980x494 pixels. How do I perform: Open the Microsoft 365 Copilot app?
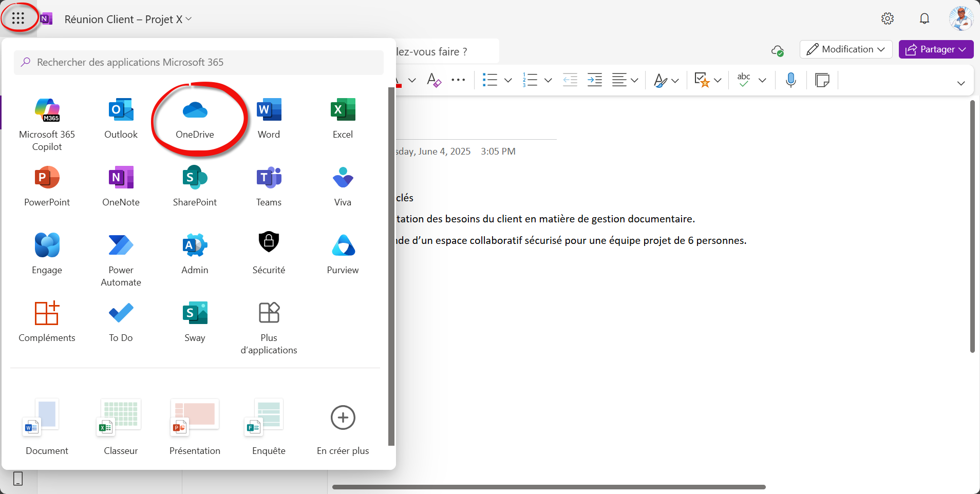(47, 124)
